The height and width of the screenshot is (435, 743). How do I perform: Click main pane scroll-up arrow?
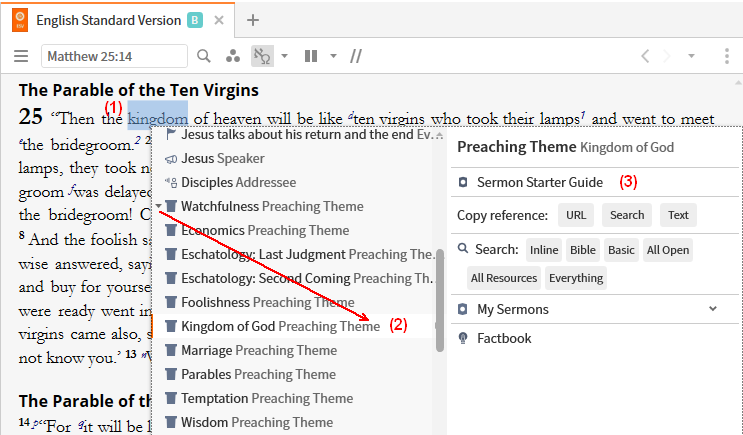[x=738, y=82]
